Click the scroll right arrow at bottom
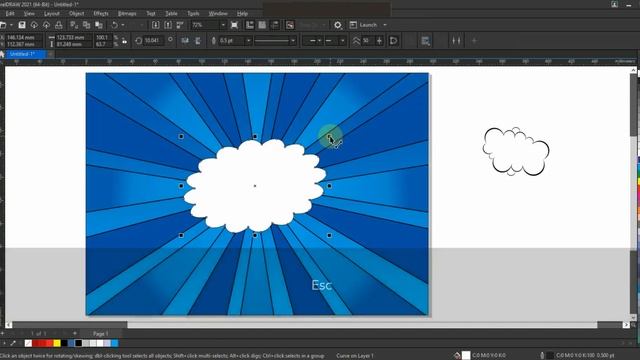 (626, 325)
